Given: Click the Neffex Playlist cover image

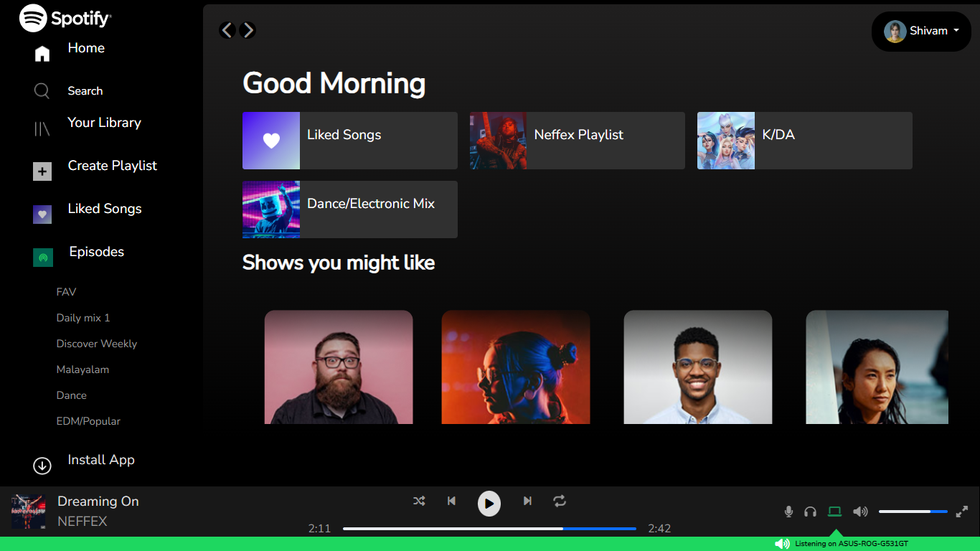Looking at the screenshot, I should tap(499, 141).
